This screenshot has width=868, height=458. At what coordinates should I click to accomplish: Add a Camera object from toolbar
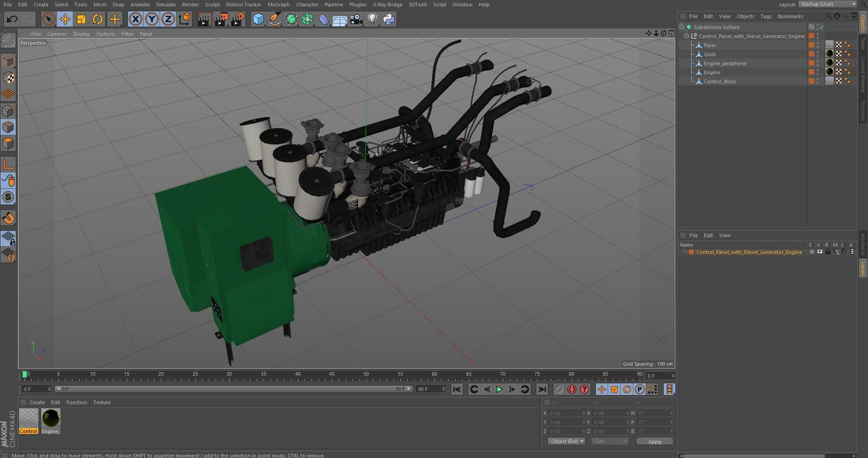[356, 19]
